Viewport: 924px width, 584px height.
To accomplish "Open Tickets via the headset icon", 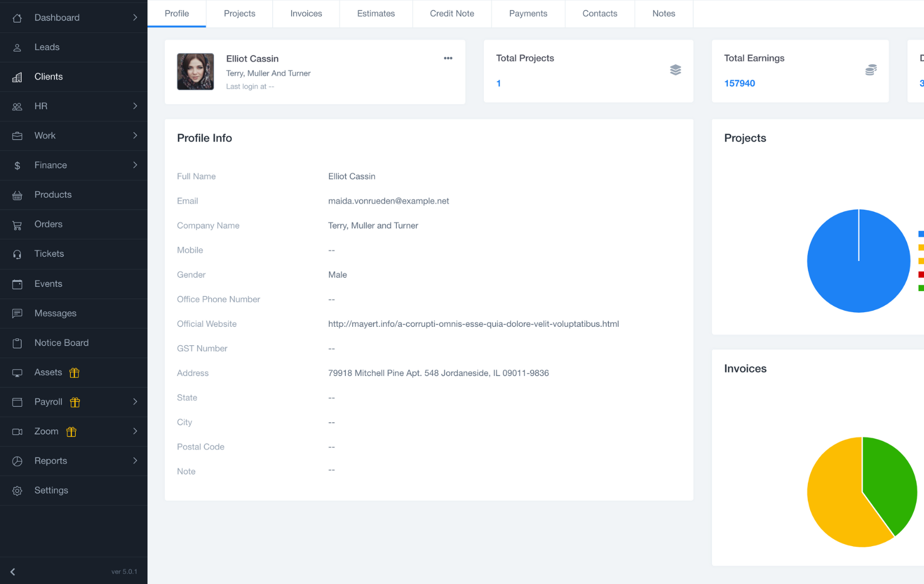I will click(x=17, y=254).
